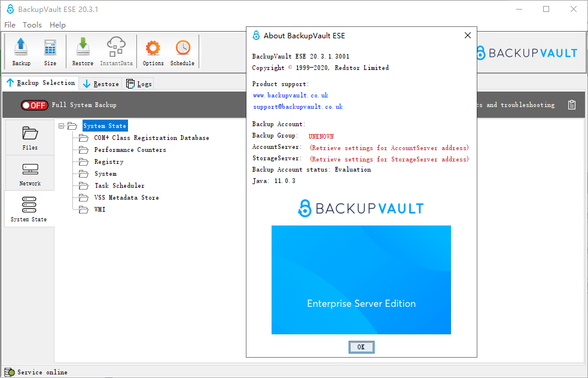
Task: Open the File menu
Action: (10, 25)
